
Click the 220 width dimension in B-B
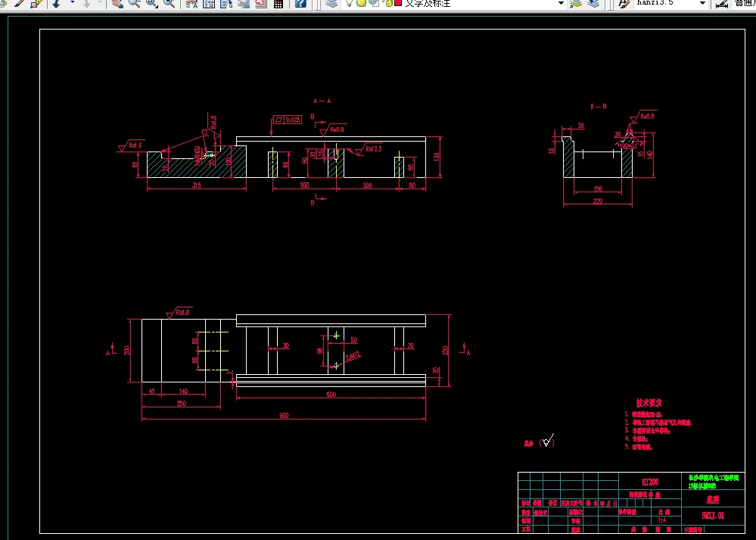coord(598,201)
